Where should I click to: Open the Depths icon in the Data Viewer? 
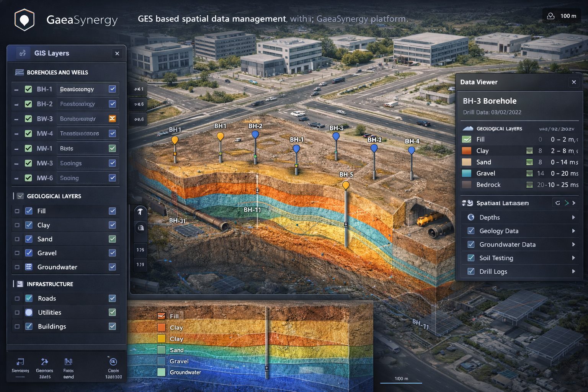(470, 217)
